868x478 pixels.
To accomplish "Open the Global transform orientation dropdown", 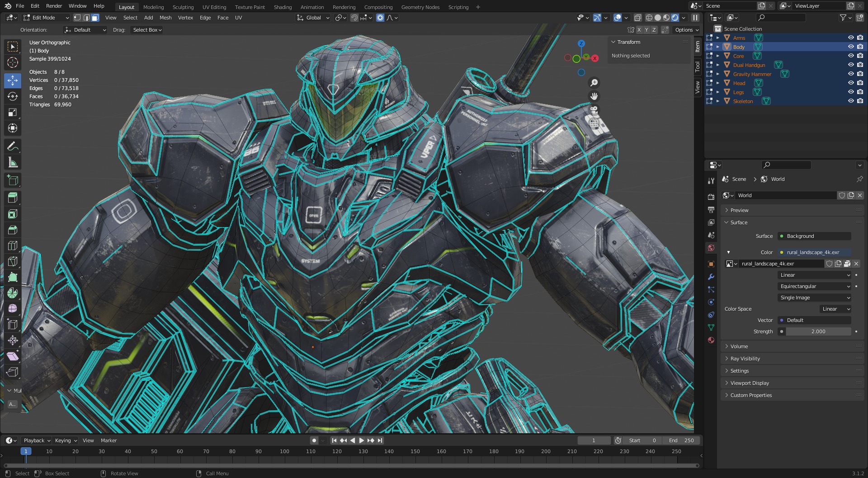I will point(313,18).
